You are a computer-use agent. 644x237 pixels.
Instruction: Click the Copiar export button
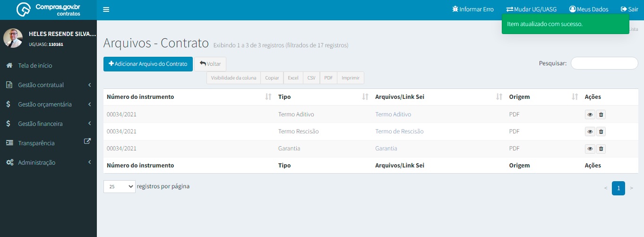coord(272,78)
